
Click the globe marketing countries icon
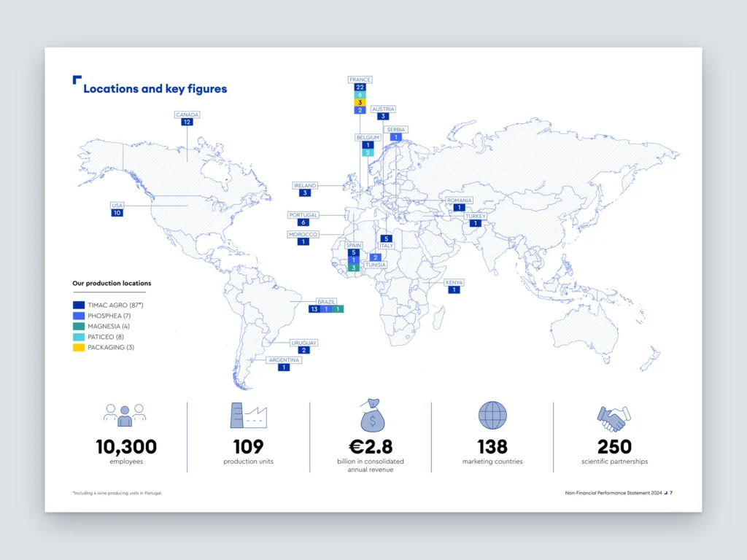tap(492, 415)
